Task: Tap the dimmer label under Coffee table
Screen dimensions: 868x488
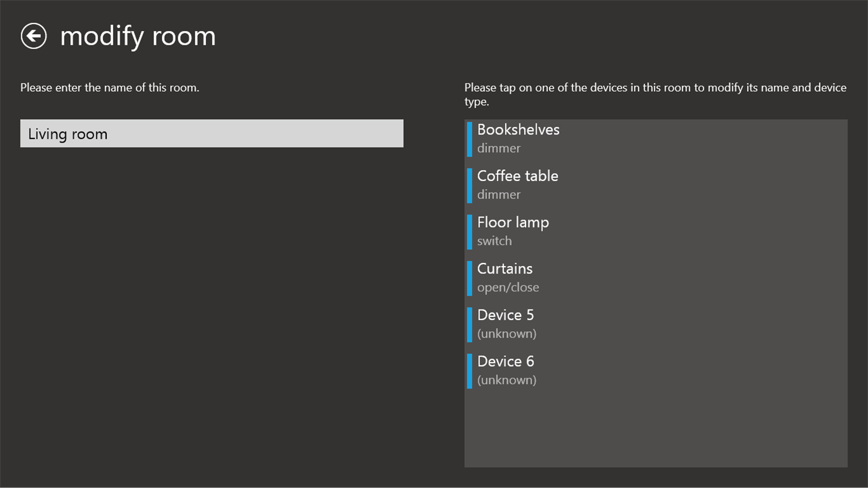Action: pos(498,194)
